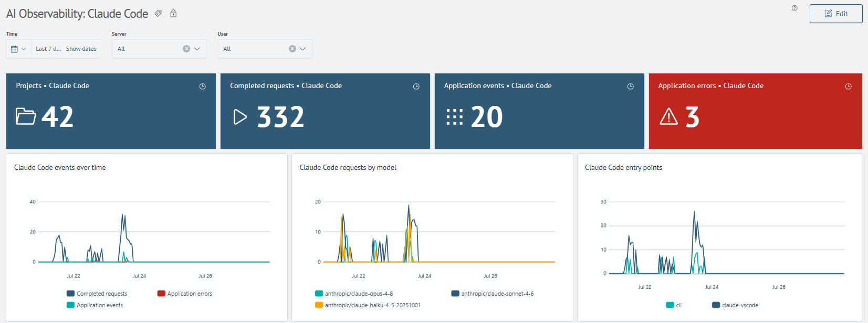Expand the User filter dropdown arrow

pyautogui.click(x=303, y=49)
